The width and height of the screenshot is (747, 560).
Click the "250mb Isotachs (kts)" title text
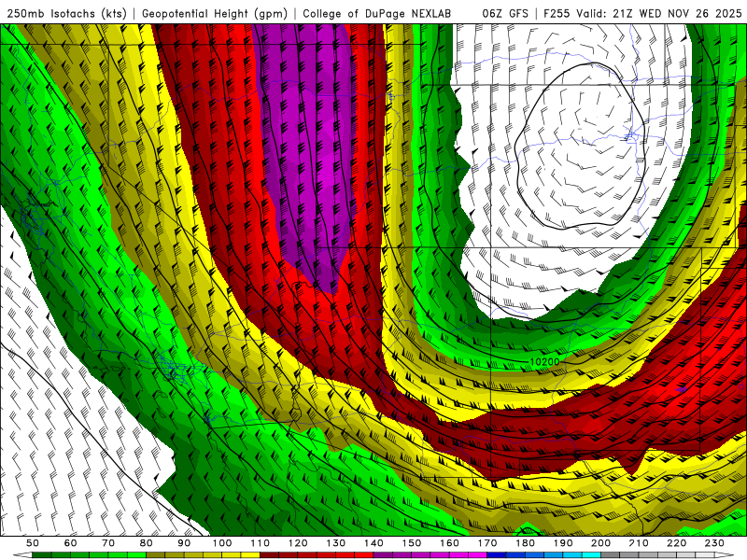click(66, 14)
